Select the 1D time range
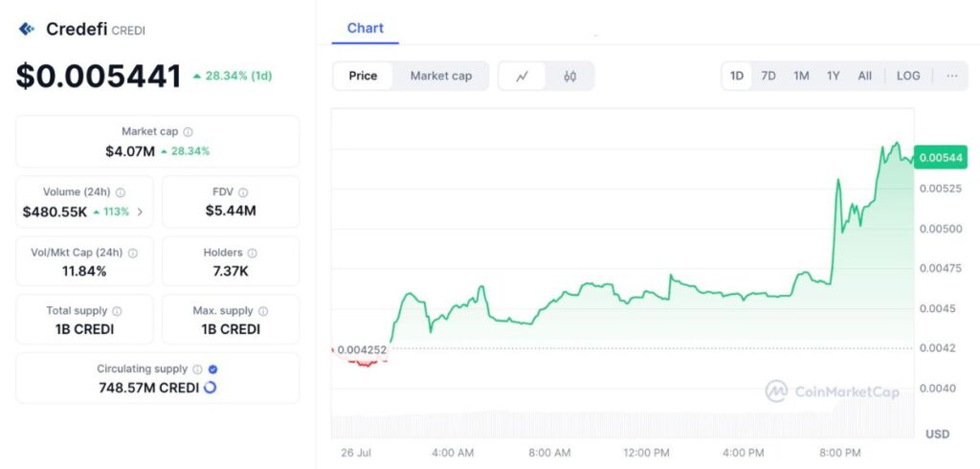Viewport: 980px width, 469px height. tap(737, 77)
